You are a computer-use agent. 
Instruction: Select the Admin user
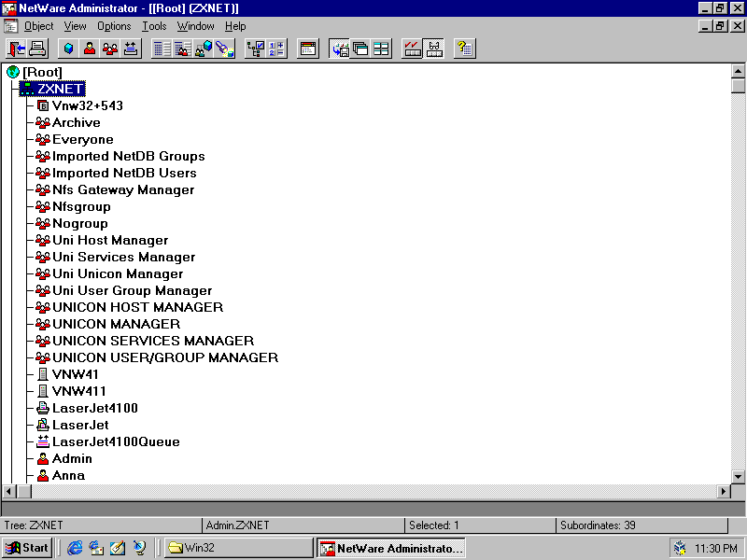point(72,458)
